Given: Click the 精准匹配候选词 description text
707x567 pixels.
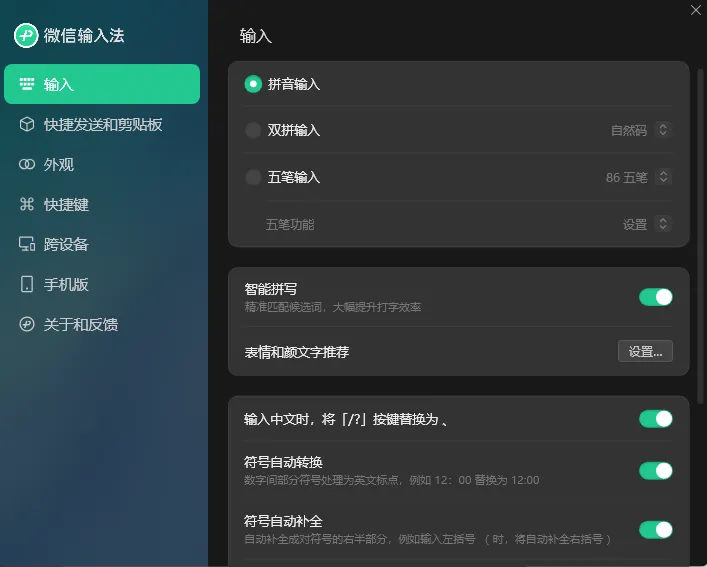Looking at the screenshot, I should click(332, 307).
